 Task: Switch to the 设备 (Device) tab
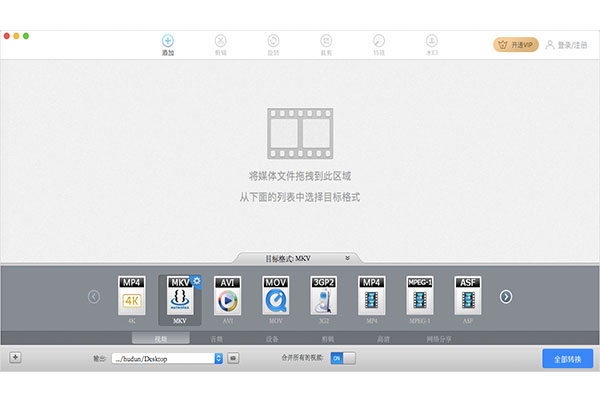point(272,339)
